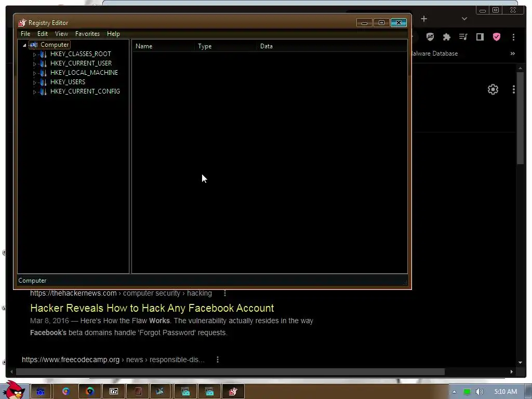
Task: Maximize the Registry Editor window
Action: [381, 23]
